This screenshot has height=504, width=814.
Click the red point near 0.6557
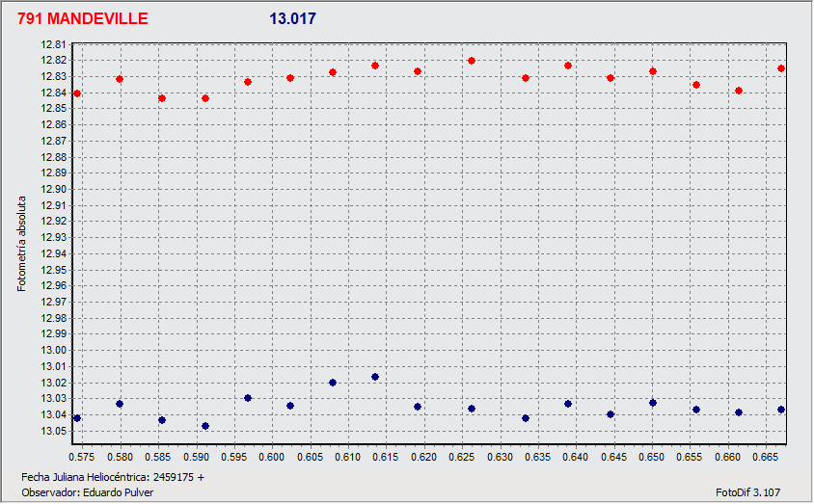(x=696, y=85)
